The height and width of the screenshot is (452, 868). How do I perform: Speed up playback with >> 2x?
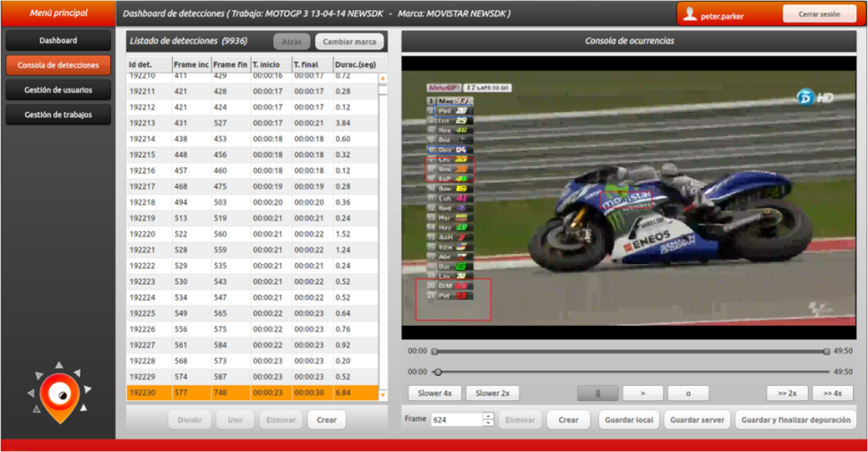(x=787, y=394)
